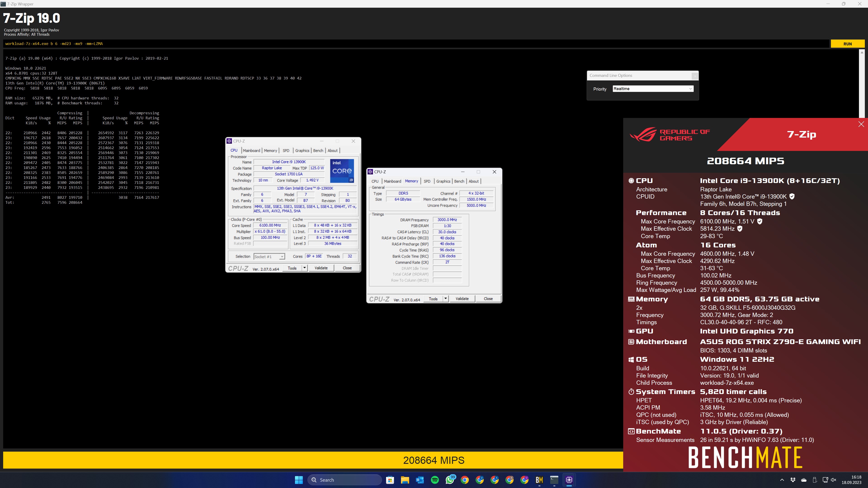Viewport: 868px width, 488px height.
Task: Click the workload command line input field
Action: (x=416, y=44)
